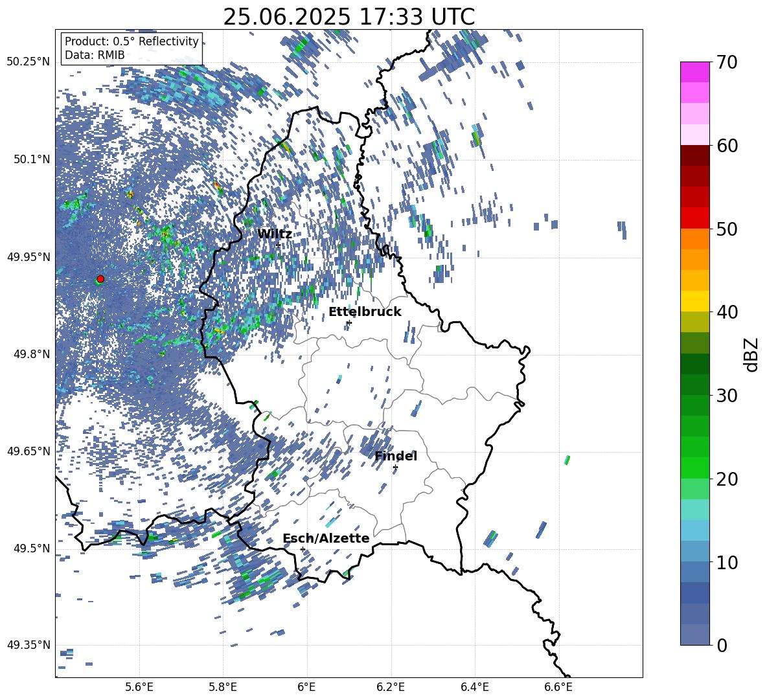Screen dimensions: 767x700
Task: Click the 50.25°N latitude label
Action: 29,62
